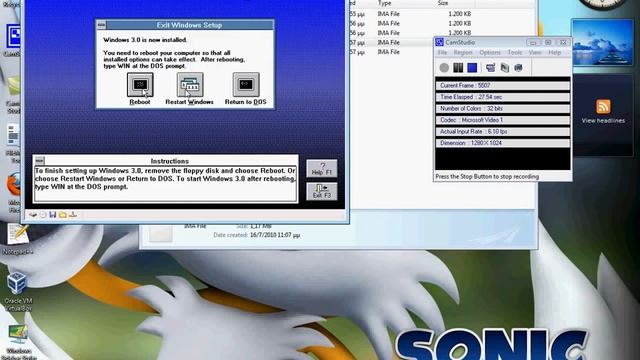This screenshot has height=360, width=640.
Task: Click CamStudio toggle view toolbar icon
Action: pyautogui.click(x=491, y=68)
